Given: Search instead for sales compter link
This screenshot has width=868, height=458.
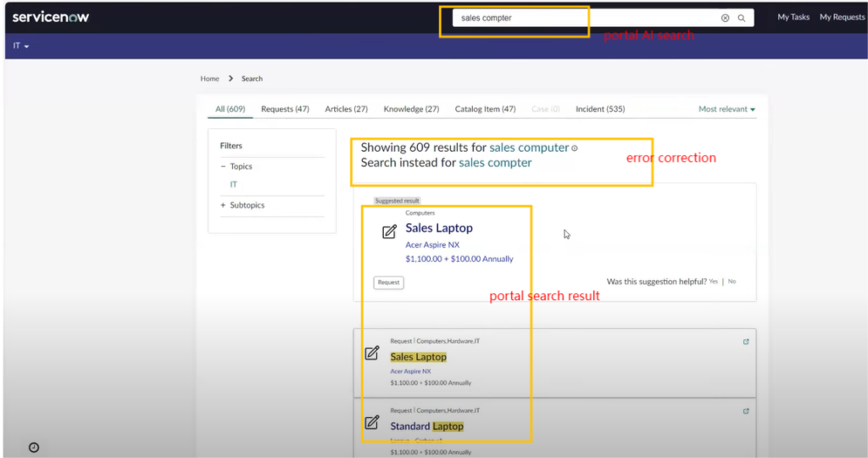Looking at the screenshot, I should 495,163.
